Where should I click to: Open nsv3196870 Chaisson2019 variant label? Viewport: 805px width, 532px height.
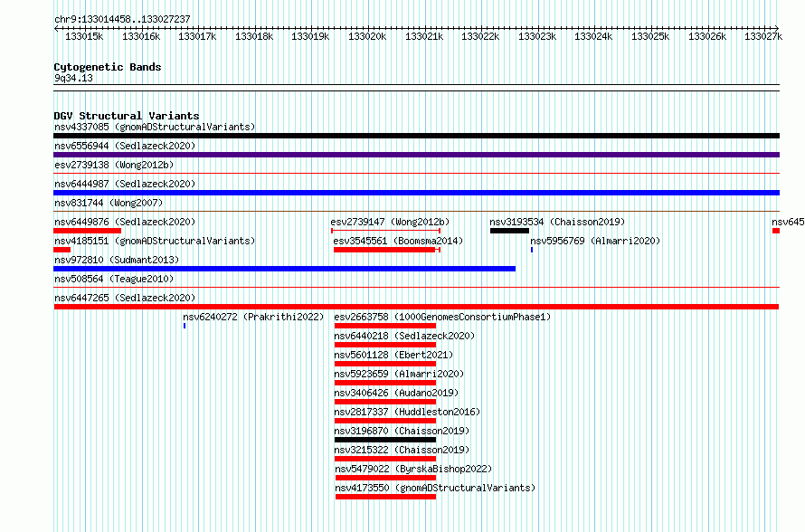pyautogui.click(x=402, y=431)
